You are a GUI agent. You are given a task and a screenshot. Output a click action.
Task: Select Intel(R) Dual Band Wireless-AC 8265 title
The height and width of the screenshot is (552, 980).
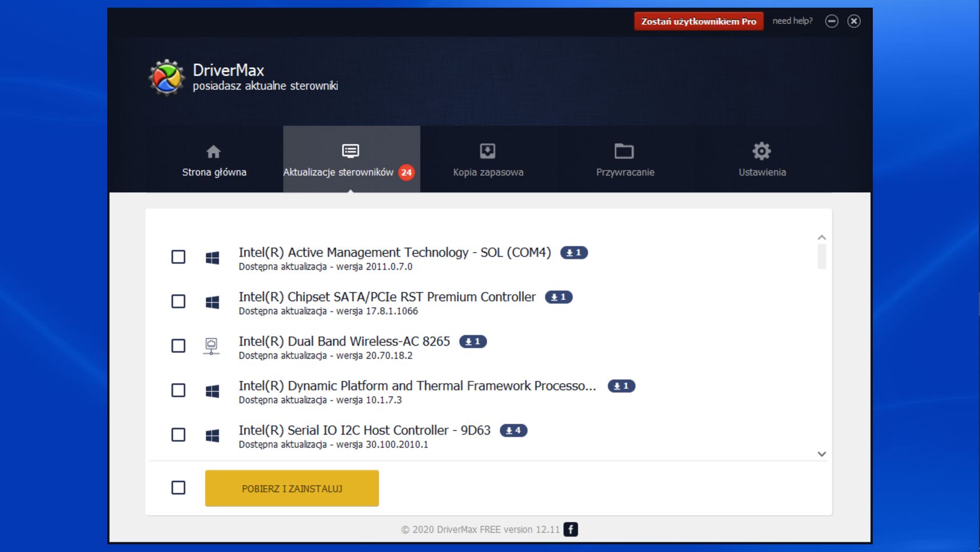(x=344, y=342)
